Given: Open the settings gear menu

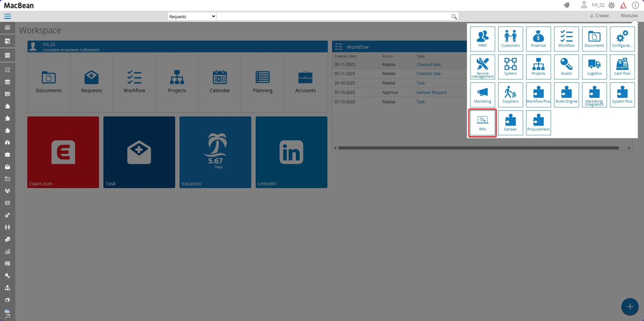Looking at the screenshot, I should click(612, 5).
